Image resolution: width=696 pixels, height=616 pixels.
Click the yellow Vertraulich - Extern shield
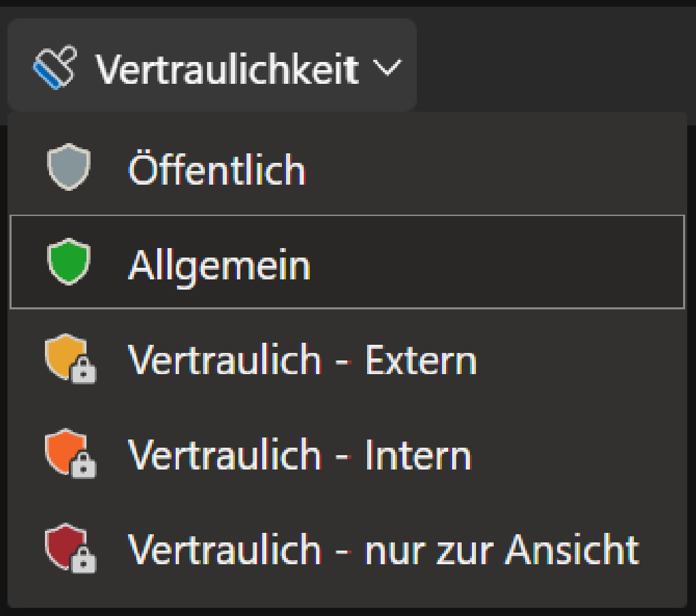65,356
